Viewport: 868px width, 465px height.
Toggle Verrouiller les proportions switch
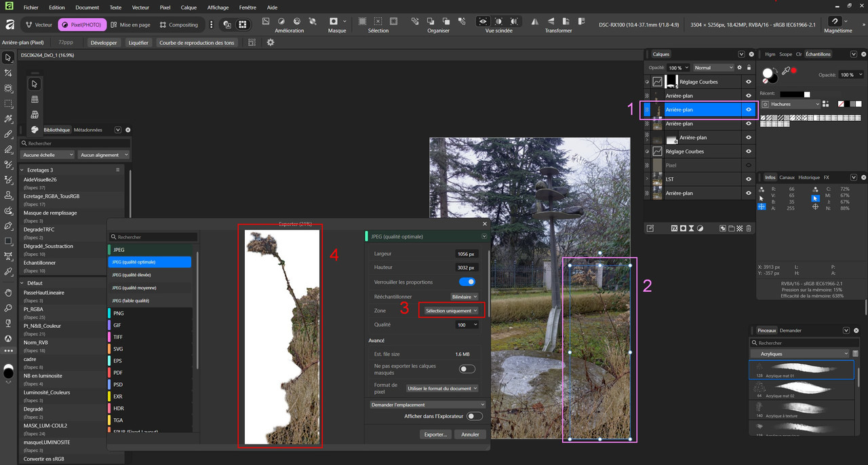pos(467,282)
